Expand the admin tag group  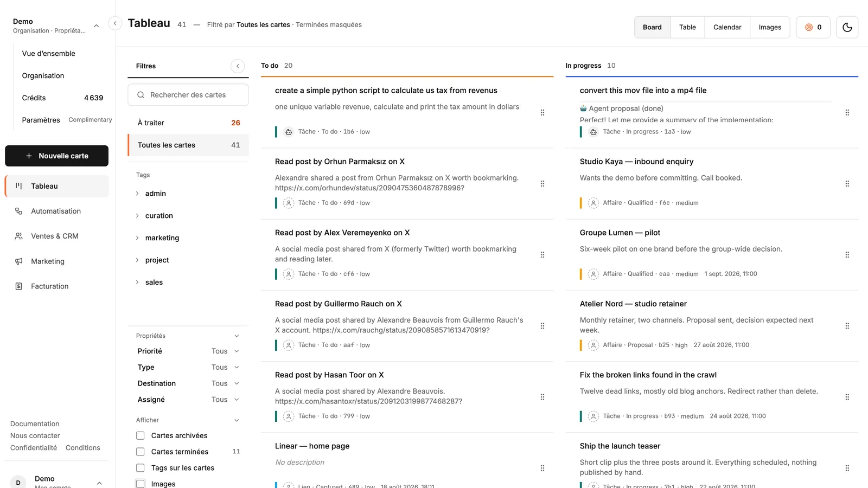click(137, 194)
